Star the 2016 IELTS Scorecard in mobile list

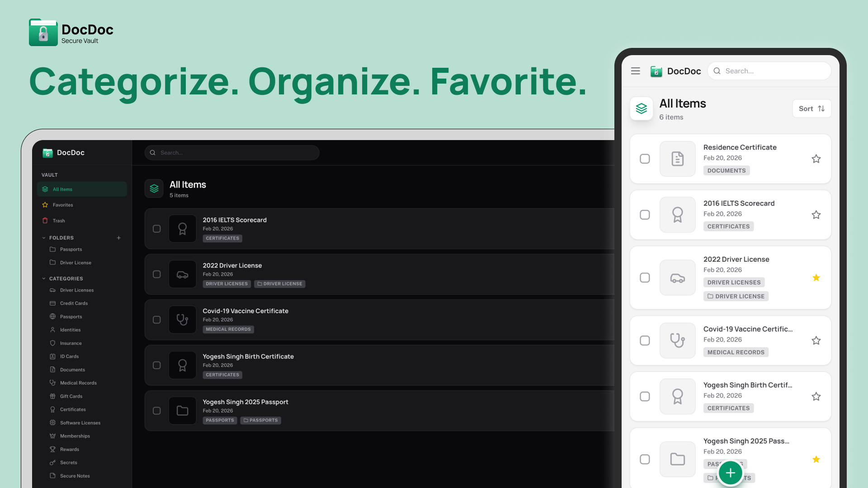click(x=816, y=215)
